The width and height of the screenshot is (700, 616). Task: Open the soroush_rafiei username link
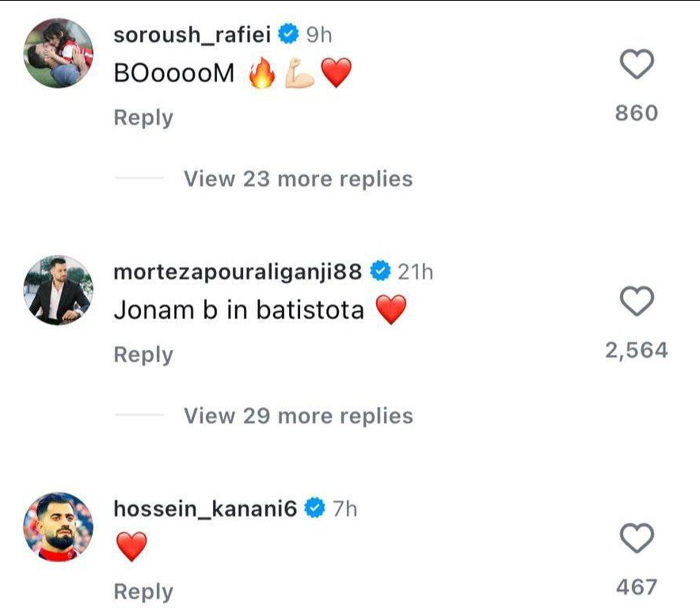(195, 35)
